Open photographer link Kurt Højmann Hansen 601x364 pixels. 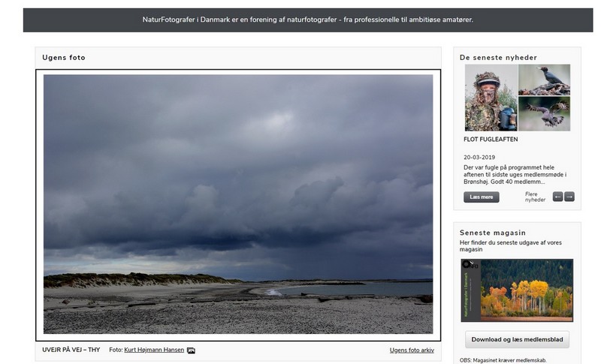154,350
